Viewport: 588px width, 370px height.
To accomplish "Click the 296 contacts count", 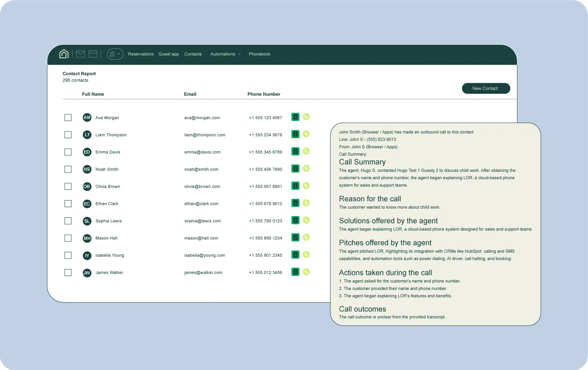I will pos(75,80).
